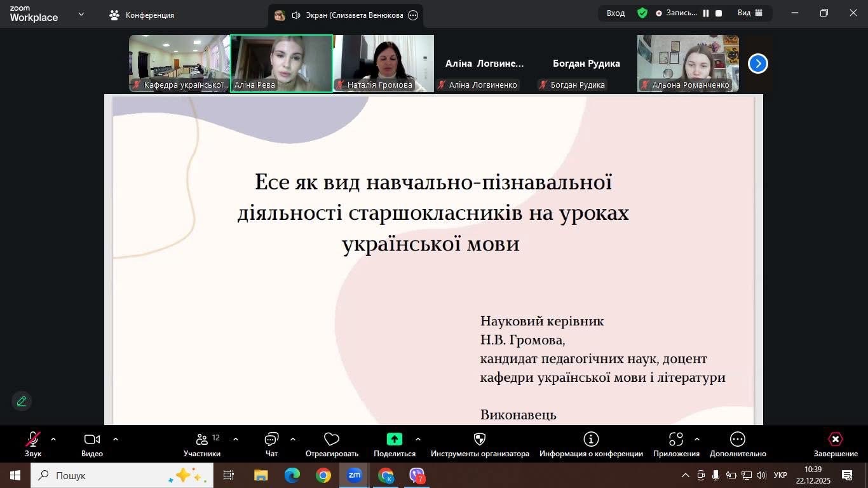Viewport: 868px width, 488px height.
Task: Show next participants with the blue arrow
Action: [x=757, y=64]
